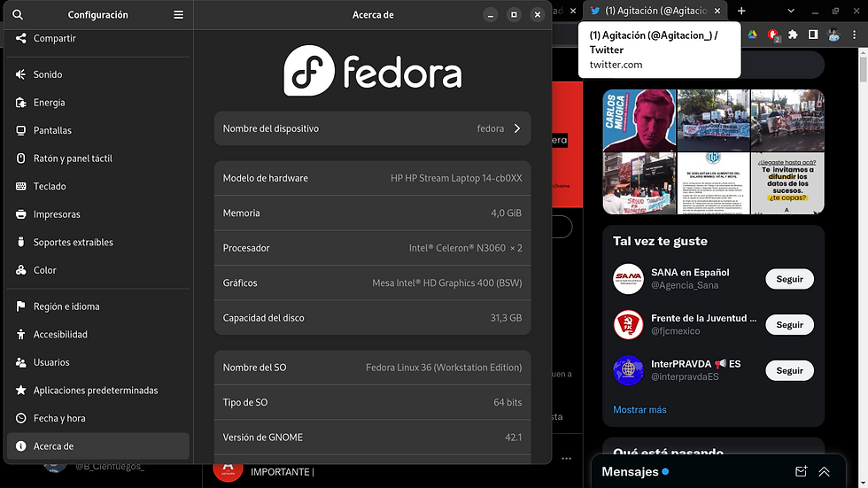Click the InterPRAVDA globe avatar
This screenshot has height=488, width=868.
628,370
